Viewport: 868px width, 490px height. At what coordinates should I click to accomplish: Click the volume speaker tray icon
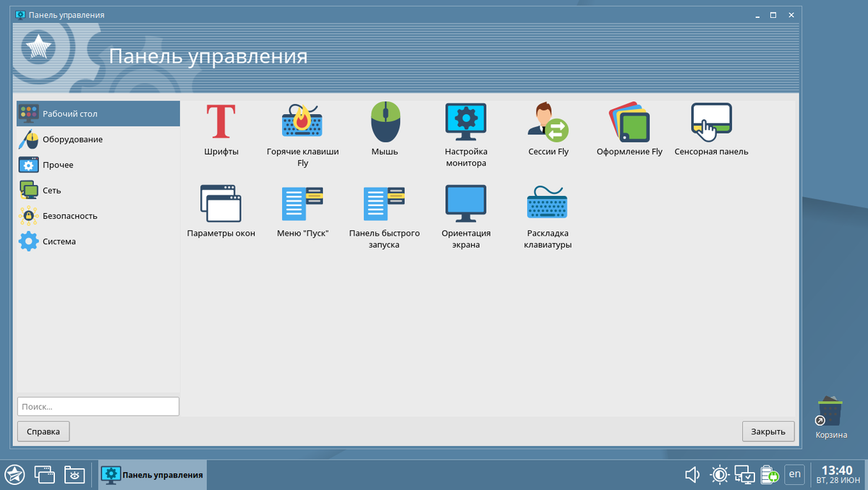tap(692, 474)
